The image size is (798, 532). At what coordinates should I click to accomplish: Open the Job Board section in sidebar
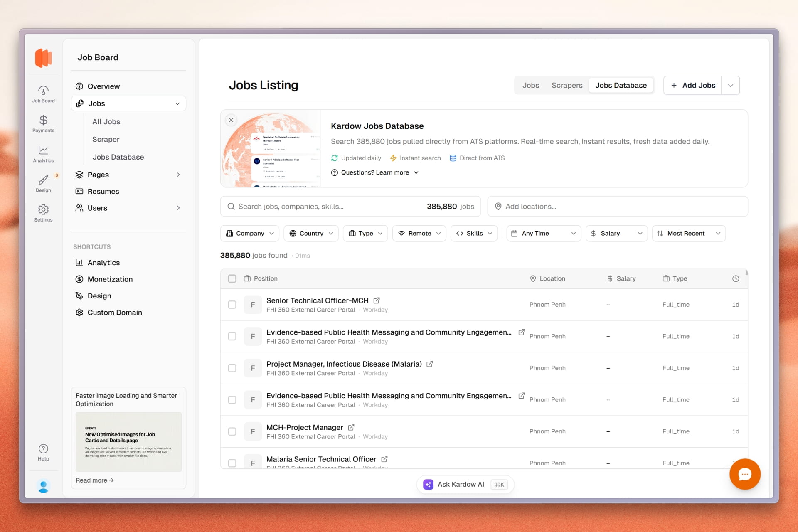43,93
